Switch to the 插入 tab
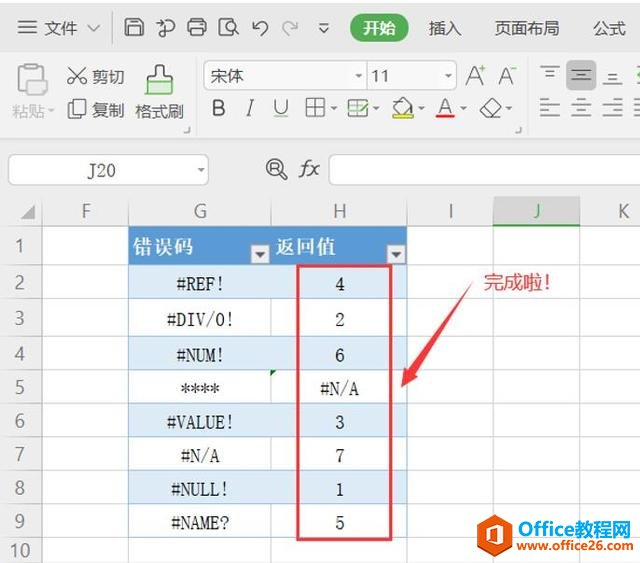 pyautogui.click(x=445, y=28)
